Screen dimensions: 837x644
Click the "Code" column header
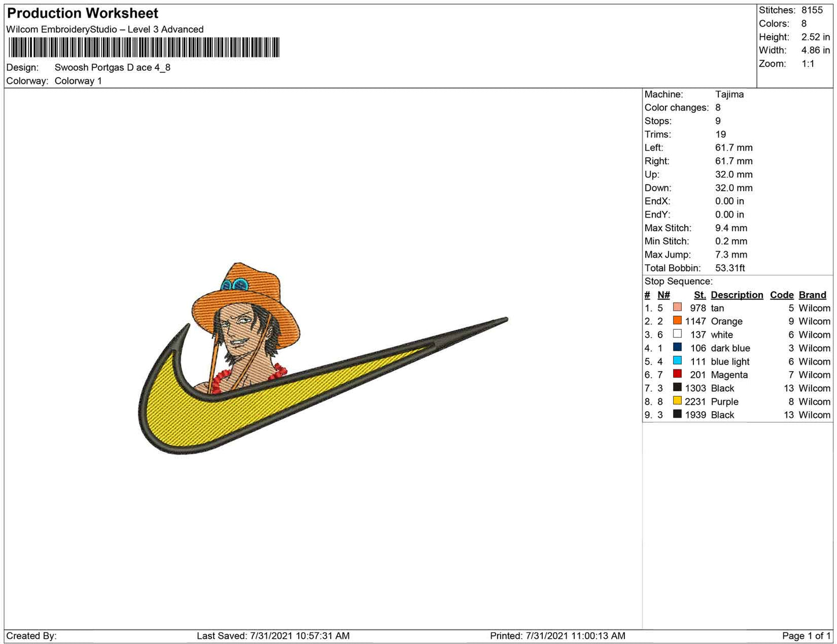[782, 295]
